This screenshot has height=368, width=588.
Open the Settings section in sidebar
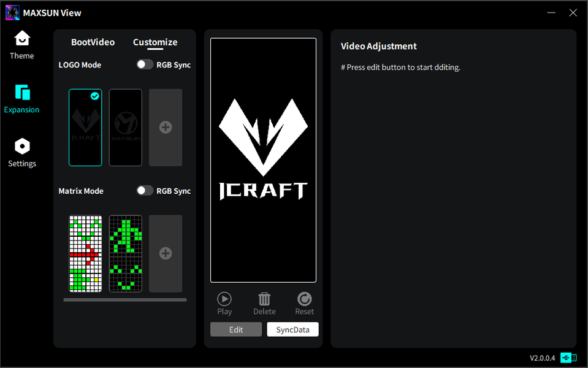tap(21, 153)
